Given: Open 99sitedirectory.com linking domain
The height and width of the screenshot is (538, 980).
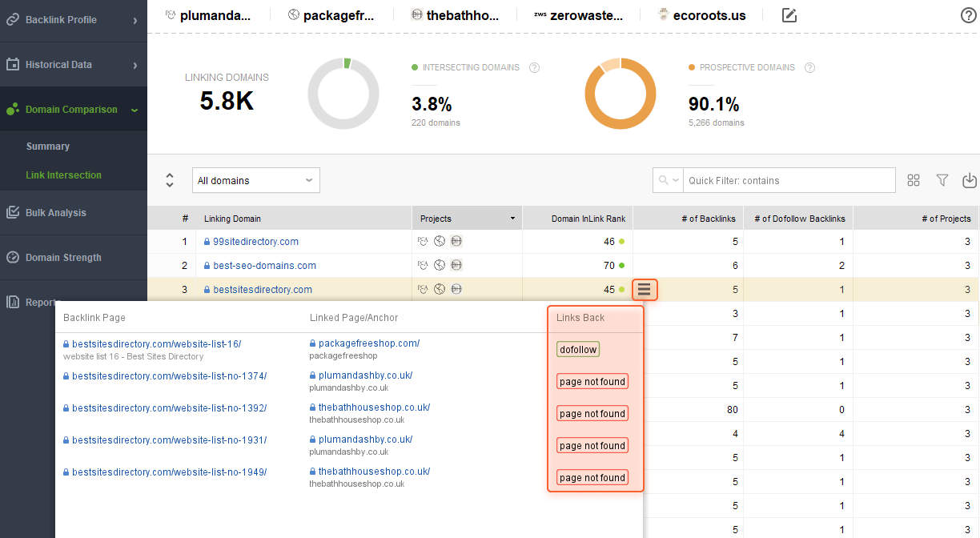Looking at the screenshot, I should coord(255,242).
